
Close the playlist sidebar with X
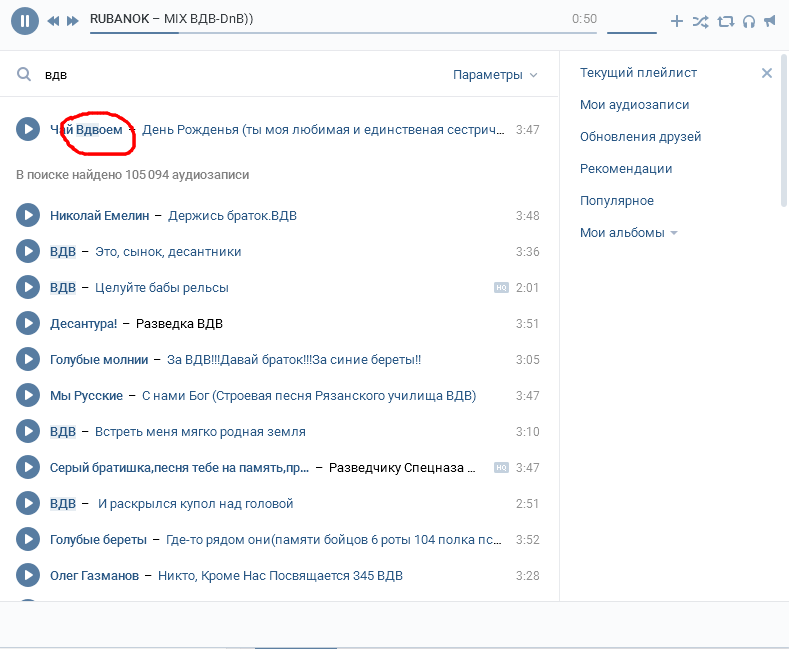pos(767,73)
